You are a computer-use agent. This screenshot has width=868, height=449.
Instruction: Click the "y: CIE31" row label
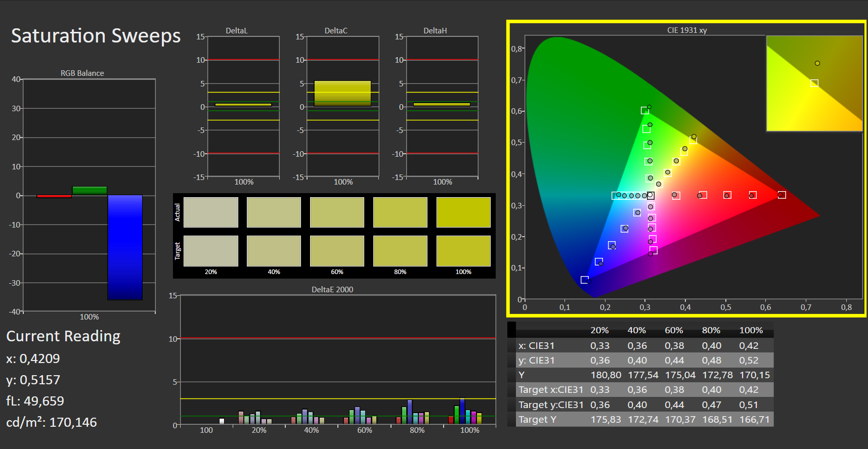[x=536, y=361]
